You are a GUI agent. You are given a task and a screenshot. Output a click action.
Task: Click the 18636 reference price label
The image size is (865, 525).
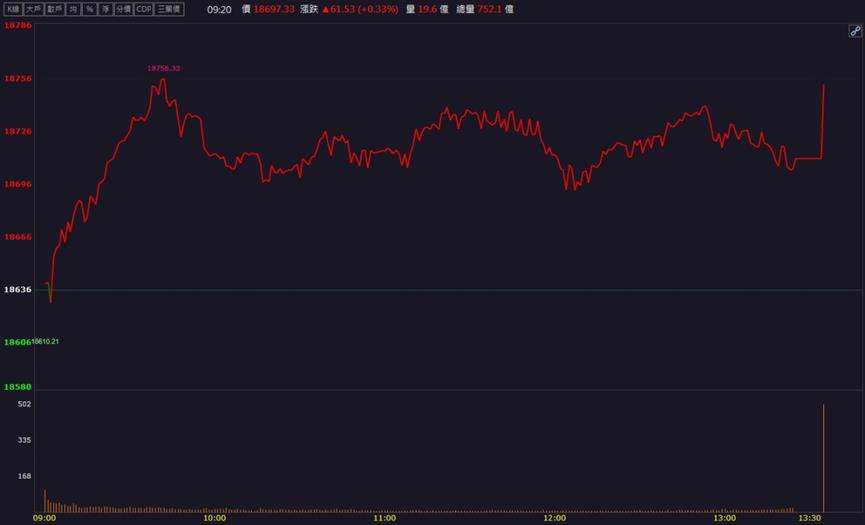[18, 290]
